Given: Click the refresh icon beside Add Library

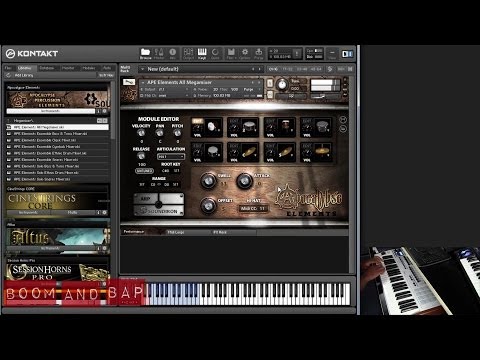Looking at the screenshot, I should (8, 75).
